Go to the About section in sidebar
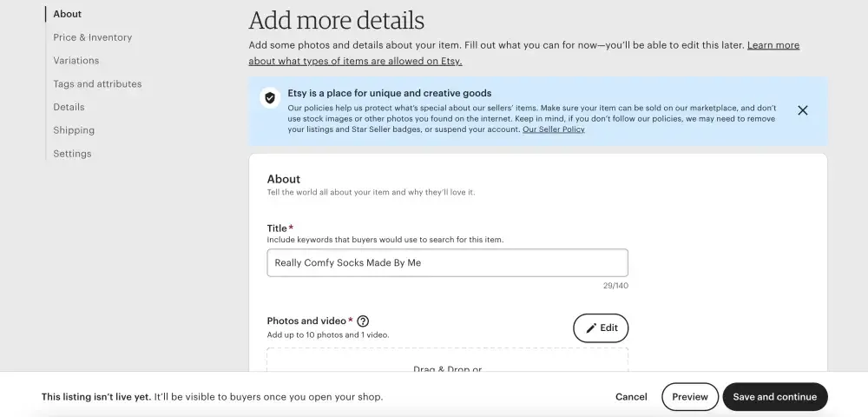 (67, 14)
